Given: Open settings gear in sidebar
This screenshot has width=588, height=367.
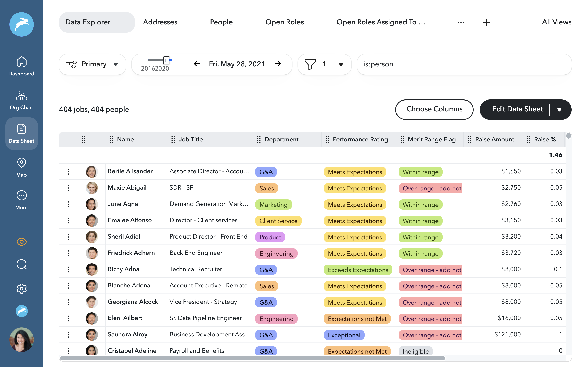Looking at the screenshot, I should 21,289.
